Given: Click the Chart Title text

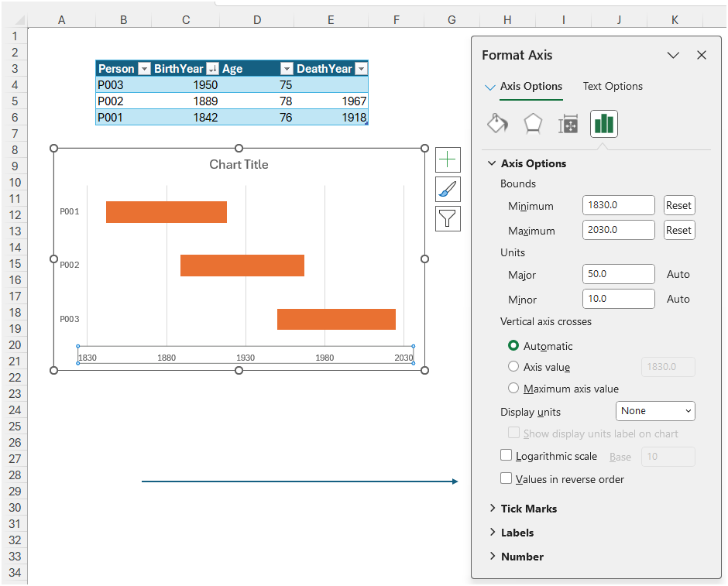Looking at the screenshot, I should 239,165.
